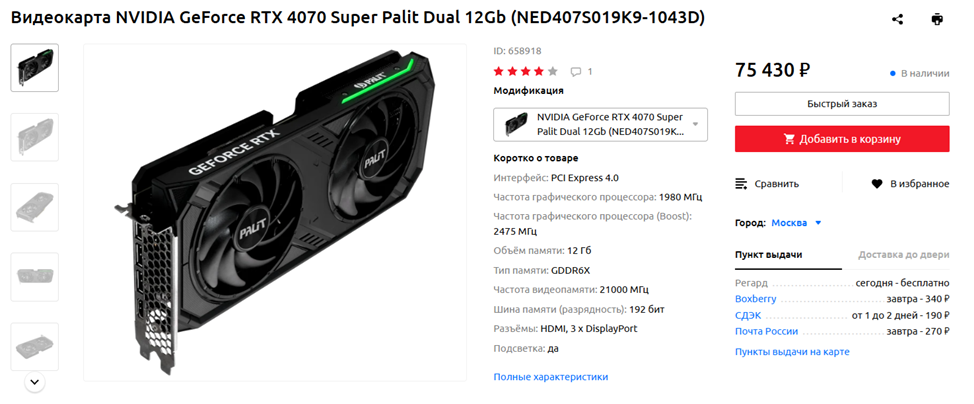Click the star rating row

[x=526, y=71]
